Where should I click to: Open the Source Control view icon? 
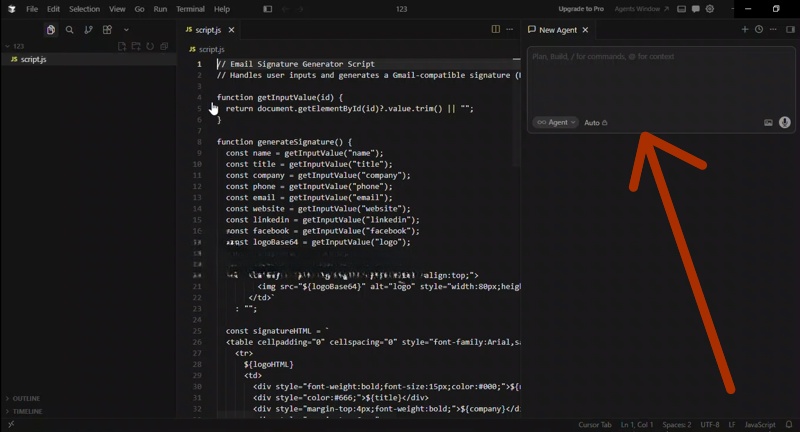[88, 30]
